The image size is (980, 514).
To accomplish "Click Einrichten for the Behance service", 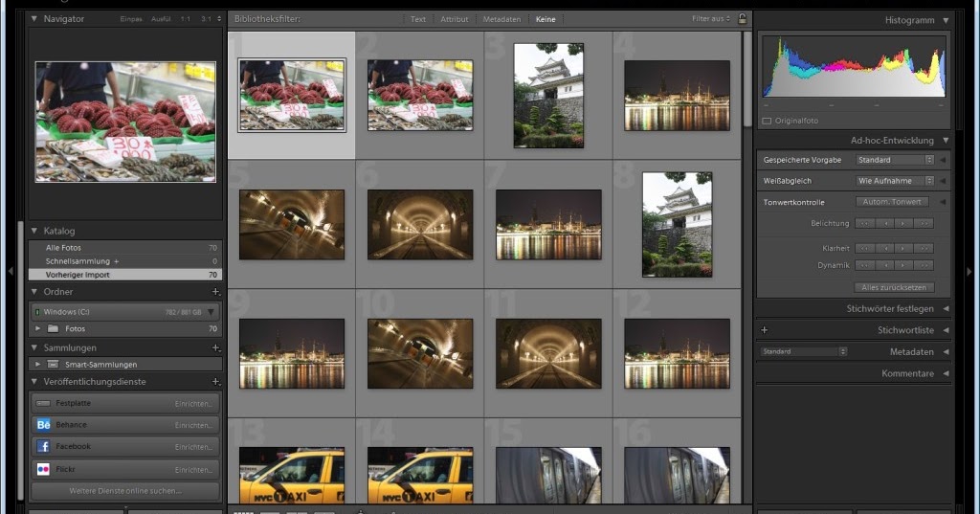I will [193, 425].
